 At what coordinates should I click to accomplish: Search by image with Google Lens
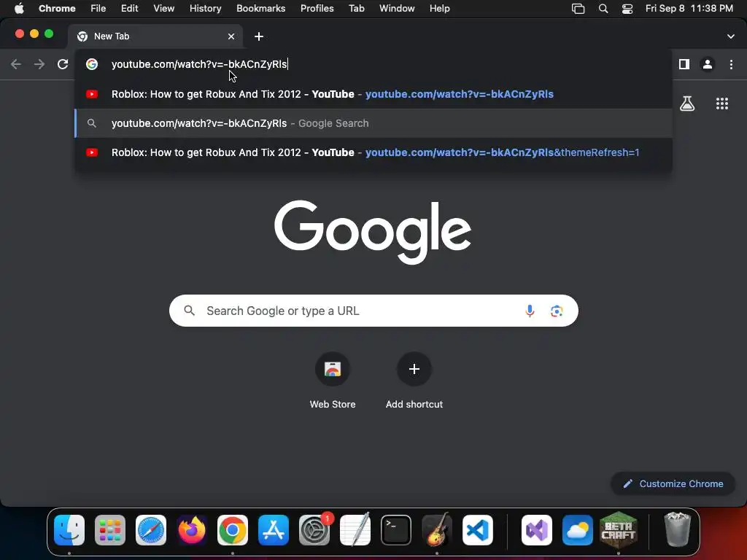pos(557,311)
